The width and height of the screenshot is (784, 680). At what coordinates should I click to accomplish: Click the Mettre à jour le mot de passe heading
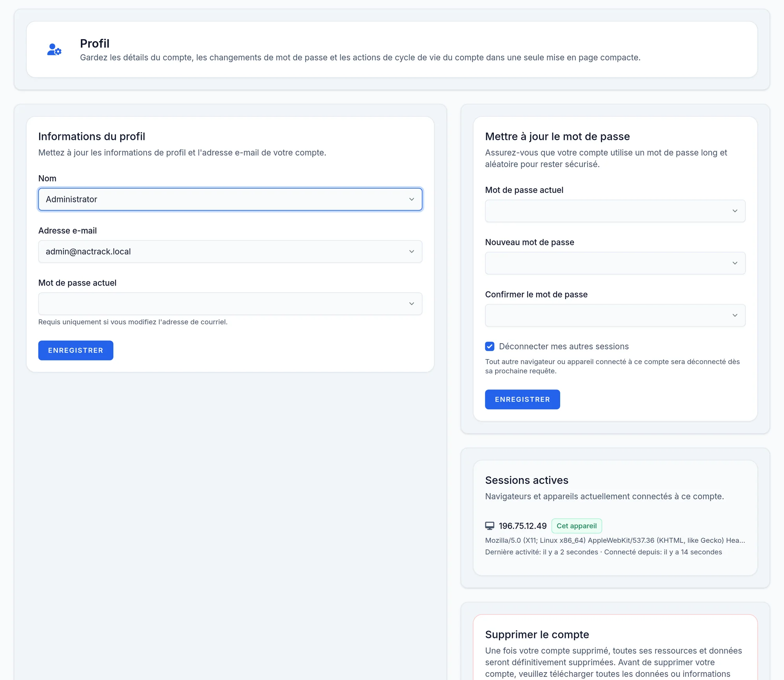pos(557,136)
